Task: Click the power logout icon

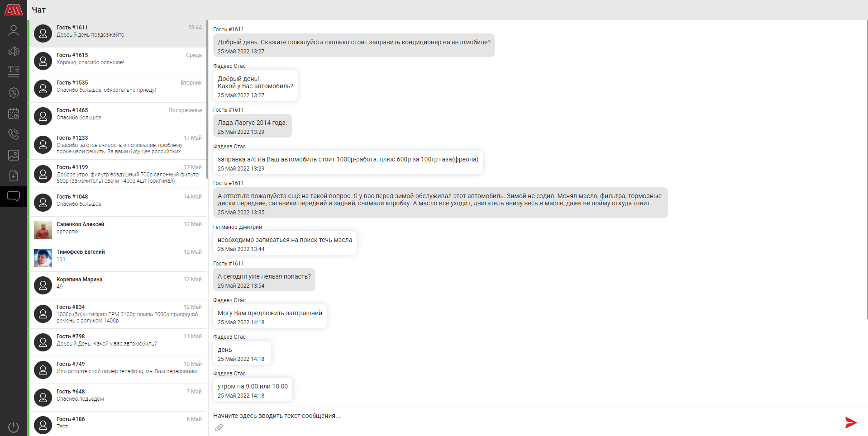Action: coord(14,427)
